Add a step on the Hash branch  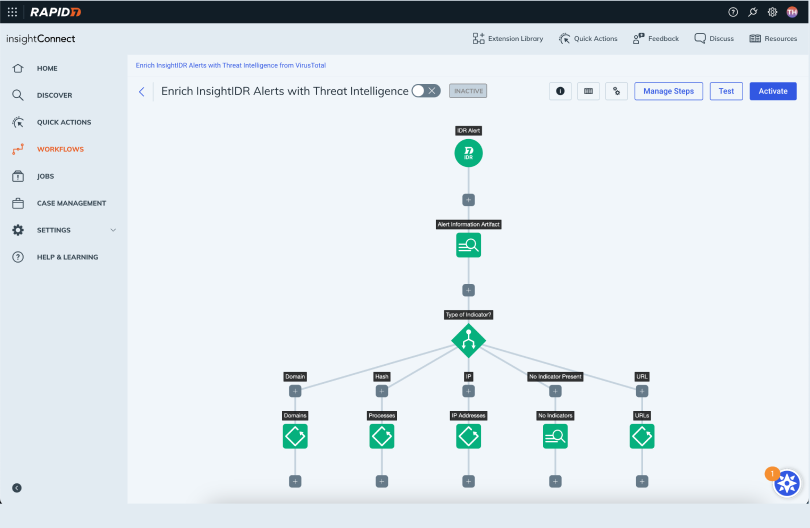coord(382,391)
